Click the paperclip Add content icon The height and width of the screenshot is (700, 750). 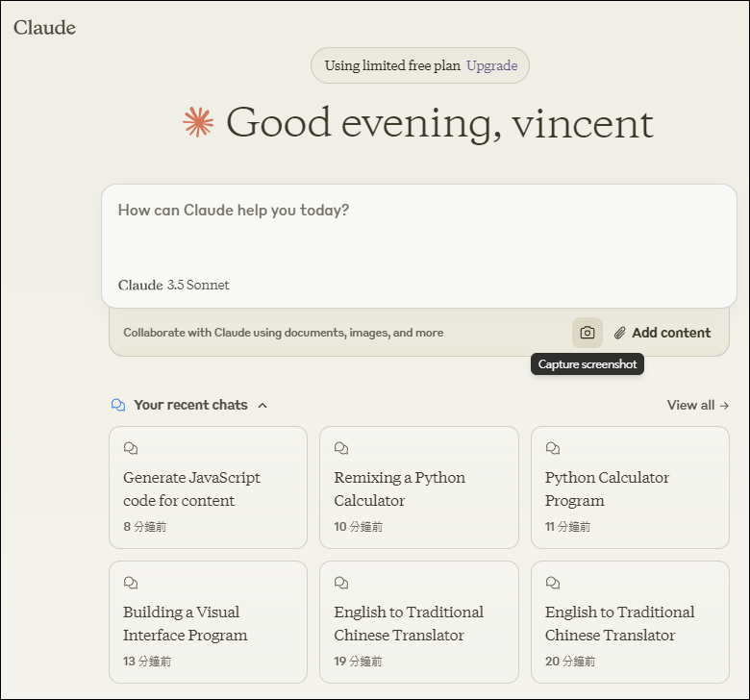click(620, 333)
